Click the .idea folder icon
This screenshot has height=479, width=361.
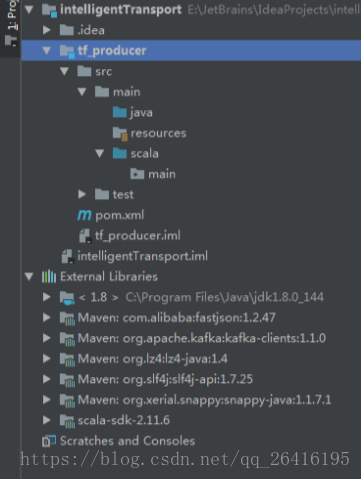(67, 30)
